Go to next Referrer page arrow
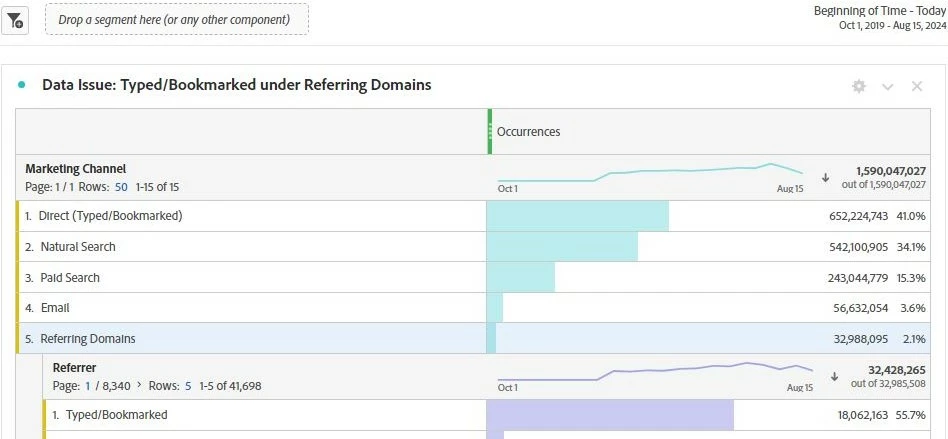The width and height of the screenshot is (948, 439). point(138,385)
